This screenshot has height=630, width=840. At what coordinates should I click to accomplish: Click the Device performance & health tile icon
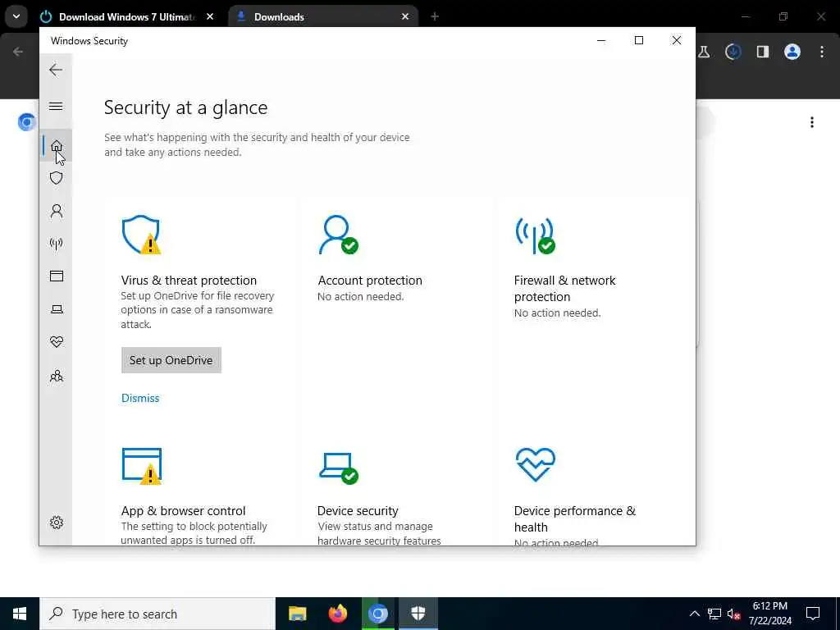(x=535, y=464)
